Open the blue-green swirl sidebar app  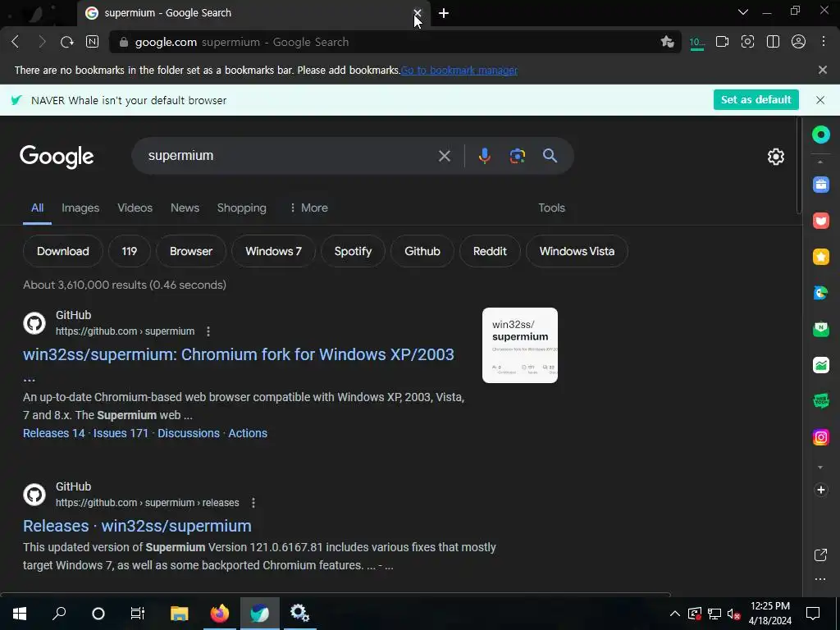pyautogui.click(x=820, y=293)
